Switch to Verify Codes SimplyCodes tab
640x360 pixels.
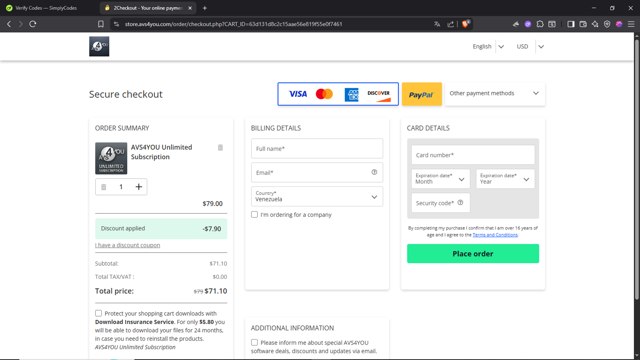[x=46, y=8]
